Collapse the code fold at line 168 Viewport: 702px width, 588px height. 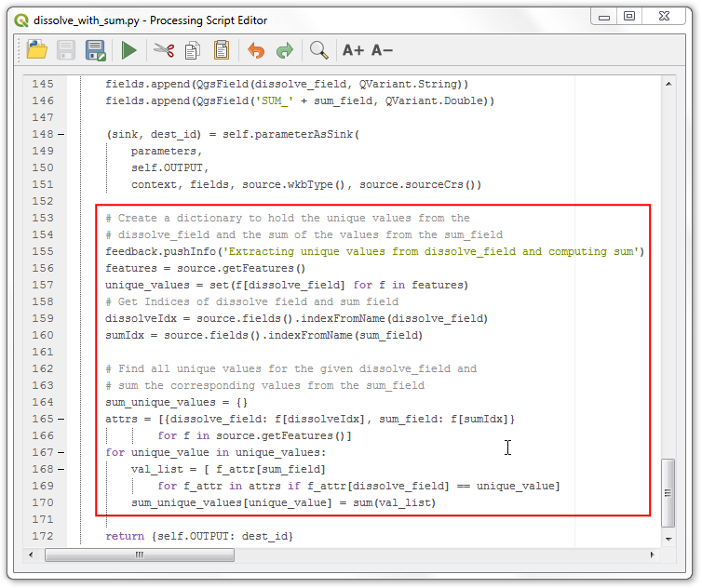(x=61, y=469)
